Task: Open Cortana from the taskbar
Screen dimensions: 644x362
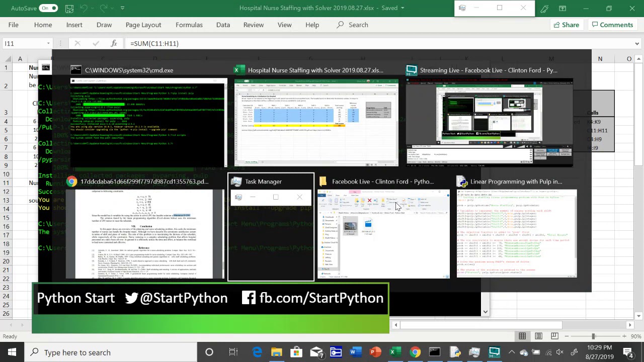Action: point(209,352)
